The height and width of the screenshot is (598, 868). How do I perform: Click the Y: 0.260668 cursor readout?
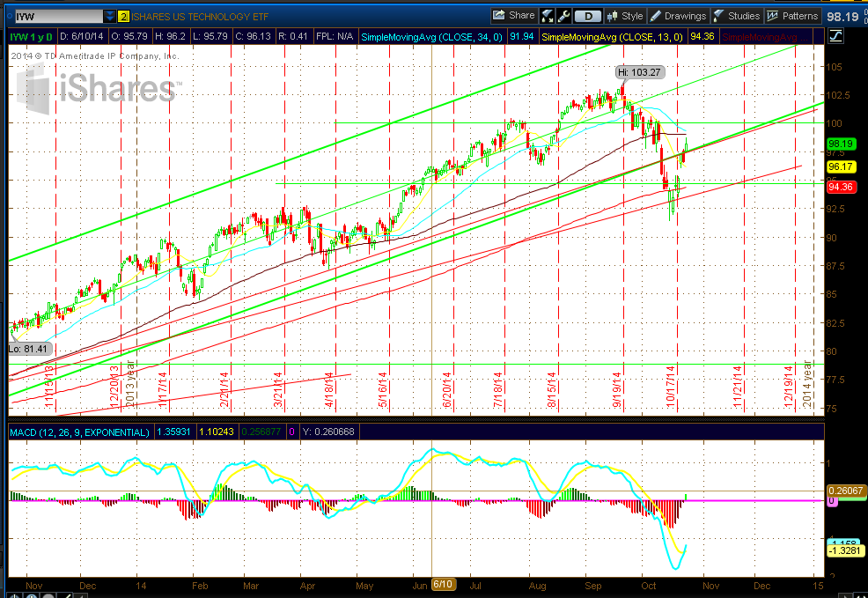[x=328, y=432]
